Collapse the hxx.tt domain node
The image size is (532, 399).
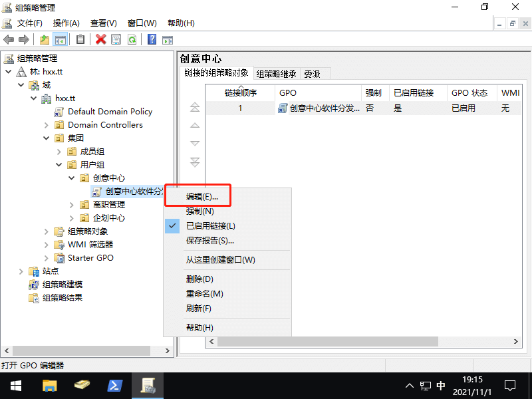[x=34, y=98]
